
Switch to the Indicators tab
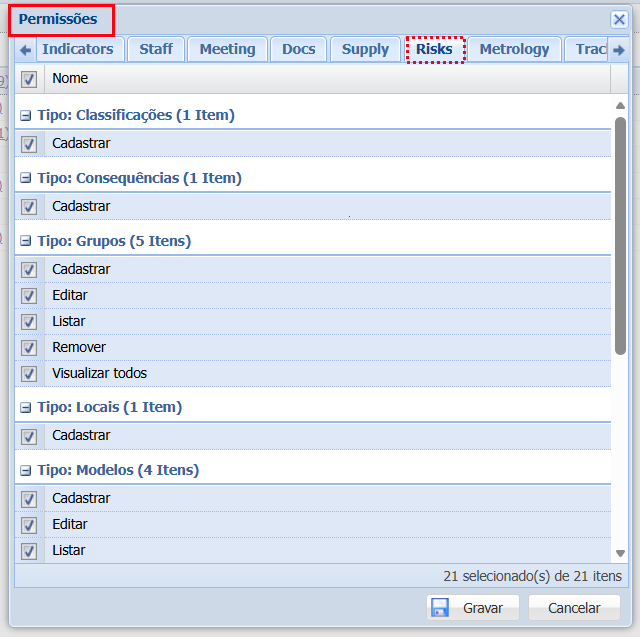[x=78, y=49]
